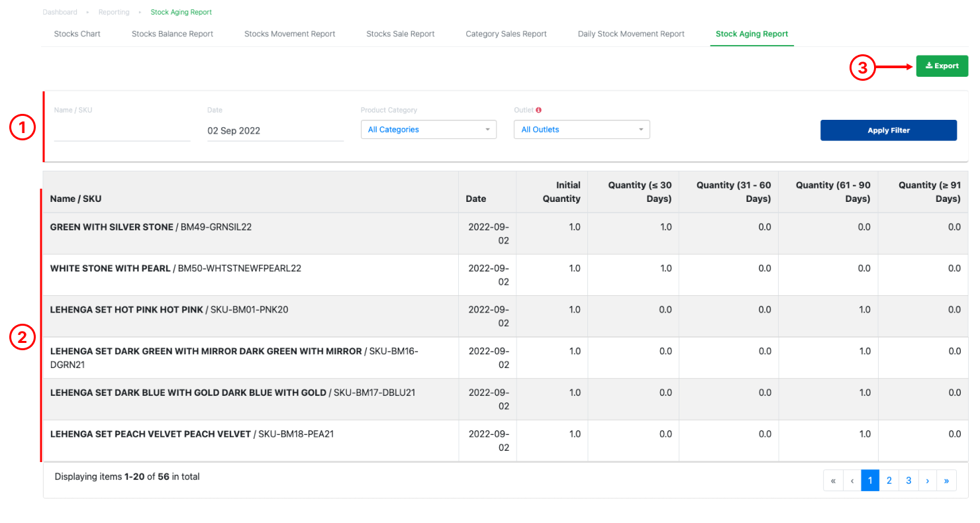Click the Dashboard breadcrumb link
This screenshot has height=523, width=980.
coord(60,12)
